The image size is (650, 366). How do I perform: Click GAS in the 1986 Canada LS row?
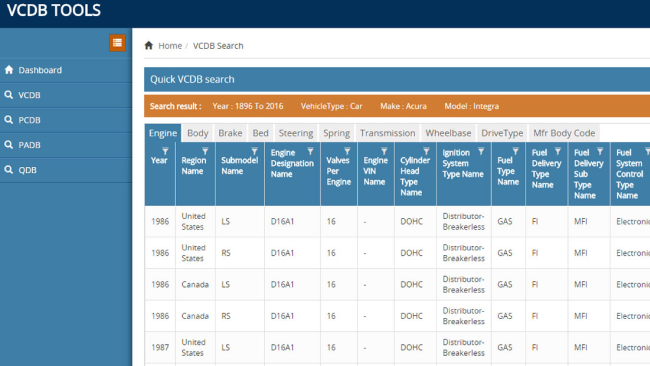pyautogui.click(x=504, y=284)
